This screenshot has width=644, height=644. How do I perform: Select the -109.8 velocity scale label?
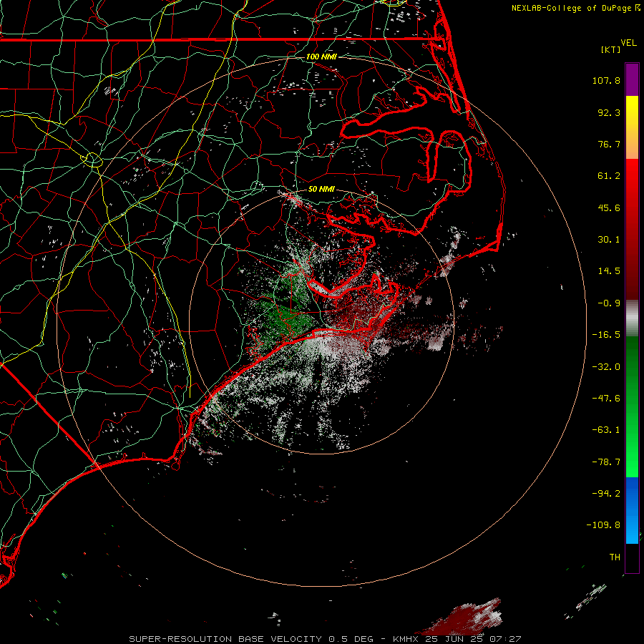[603, 525]
